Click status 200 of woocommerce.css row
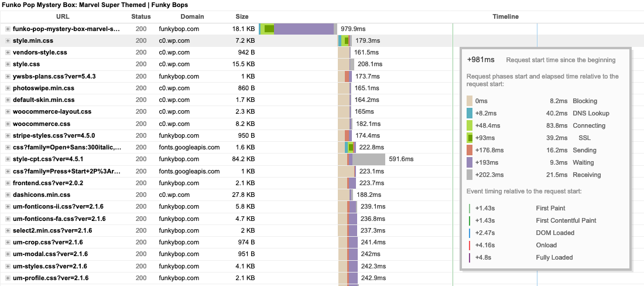 click(x=141, y=124)
